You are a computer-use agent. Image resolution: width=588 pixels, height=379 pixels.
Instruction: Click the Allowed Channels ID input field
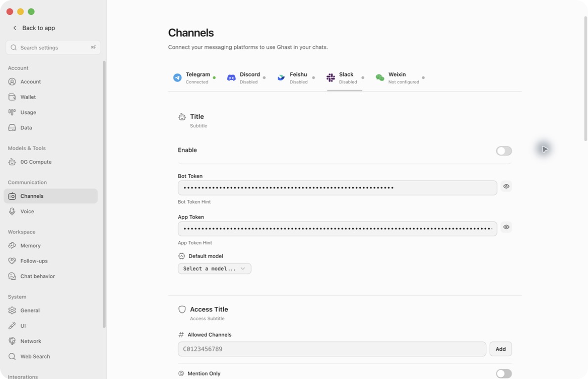[x=332, y=349]
